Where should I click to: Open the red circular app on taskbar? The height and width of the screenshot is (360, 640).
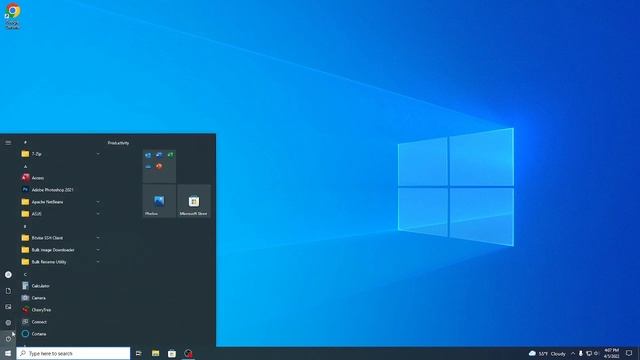tap(188, 353)
